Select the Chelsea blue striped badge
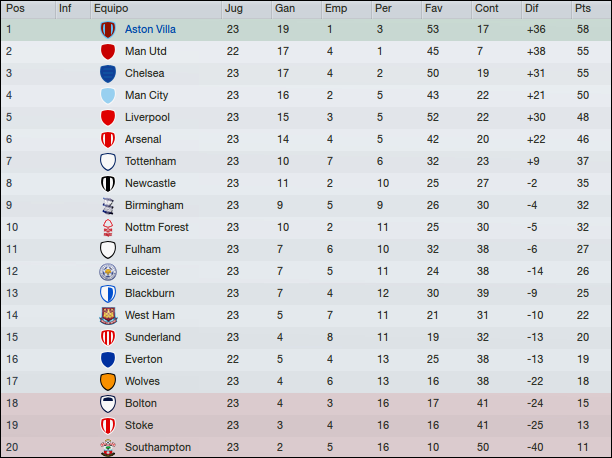Image resolution: width=612 pixels, height=458 pixels. coord(108,73)
